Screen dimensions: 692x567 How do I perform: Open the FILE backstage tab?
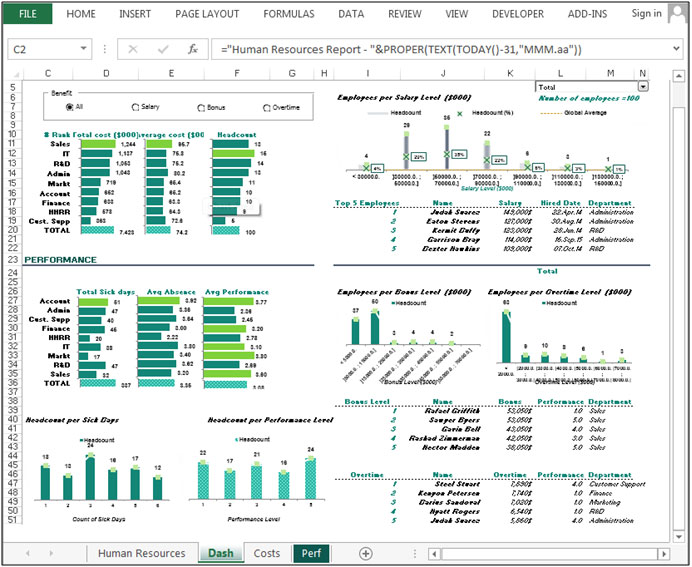pos(27,14)
